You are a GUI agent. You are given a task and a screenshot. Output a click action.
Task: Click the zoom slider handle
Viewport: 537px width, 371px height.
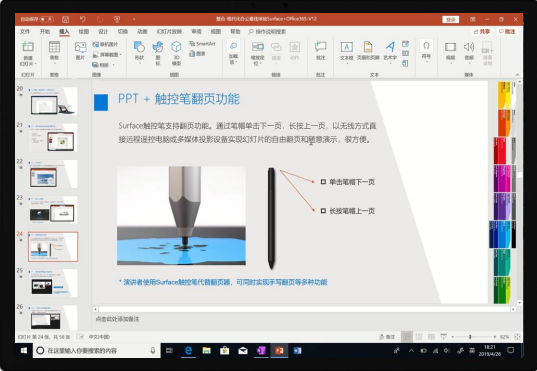470,337
